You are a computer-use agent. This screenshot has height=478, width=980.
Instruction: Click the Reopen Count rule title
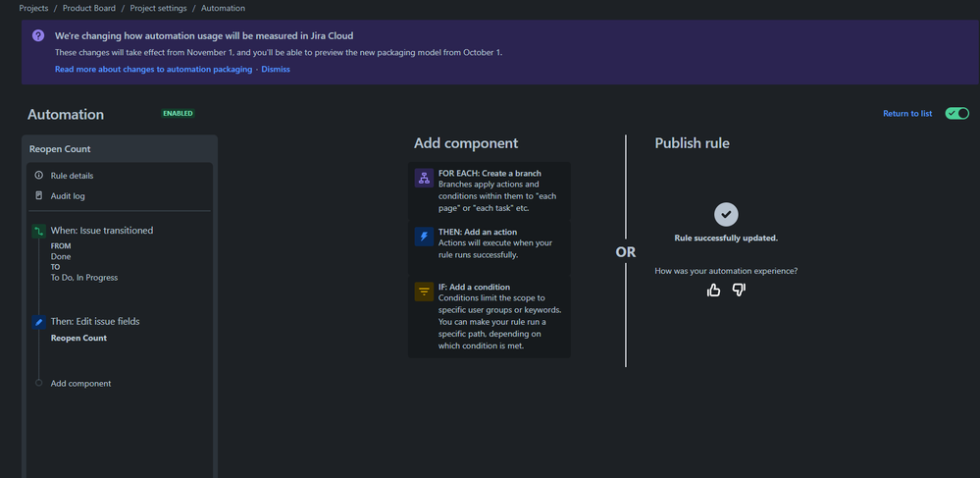60,149
